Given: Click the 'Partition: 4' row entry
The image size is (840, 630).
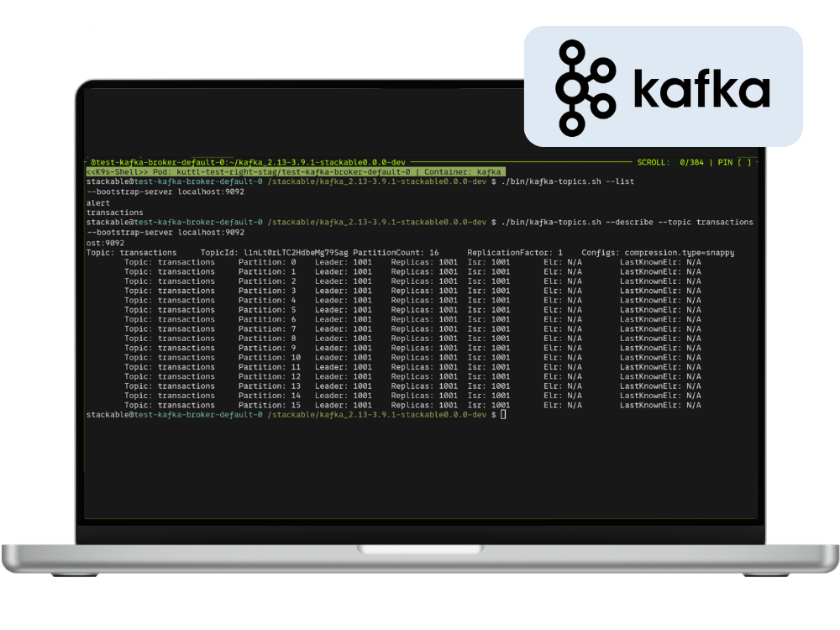Looking at the screenshot, I should pos(267,301).
